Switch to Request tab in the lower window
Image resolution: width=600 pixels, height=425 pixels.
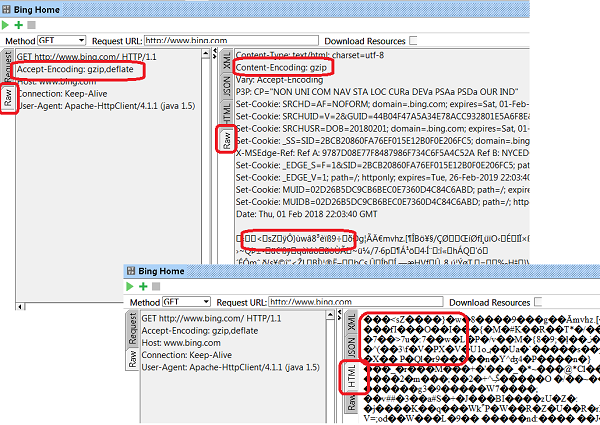[x=132, y=329]
